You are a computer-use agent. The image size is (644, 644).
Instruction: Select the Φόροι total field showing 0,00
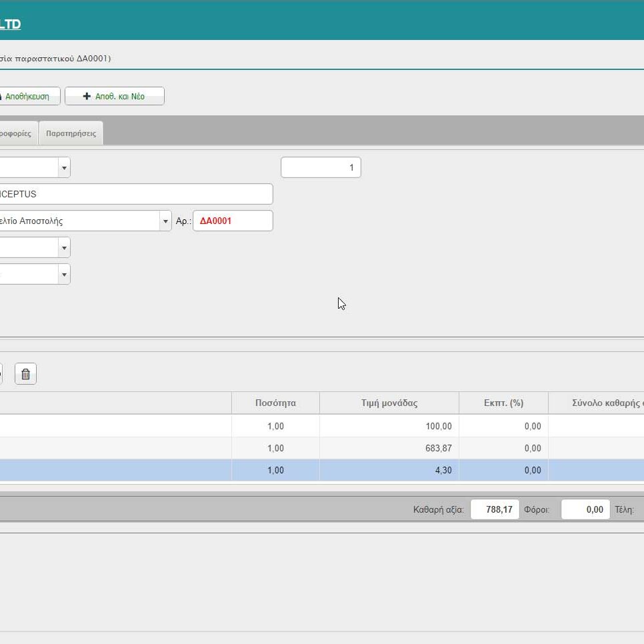[585, 509]
